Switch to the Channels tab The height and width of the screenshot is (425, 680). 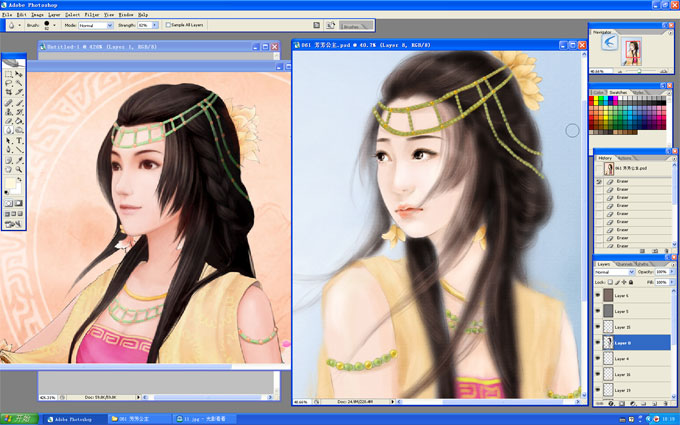click(624, 264)
